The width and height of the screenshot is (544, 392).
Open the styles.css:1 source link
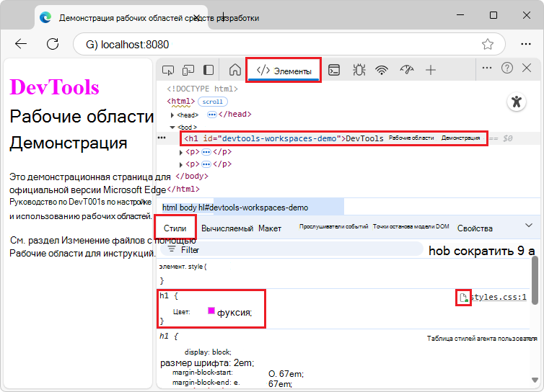[x=499, y=297]
